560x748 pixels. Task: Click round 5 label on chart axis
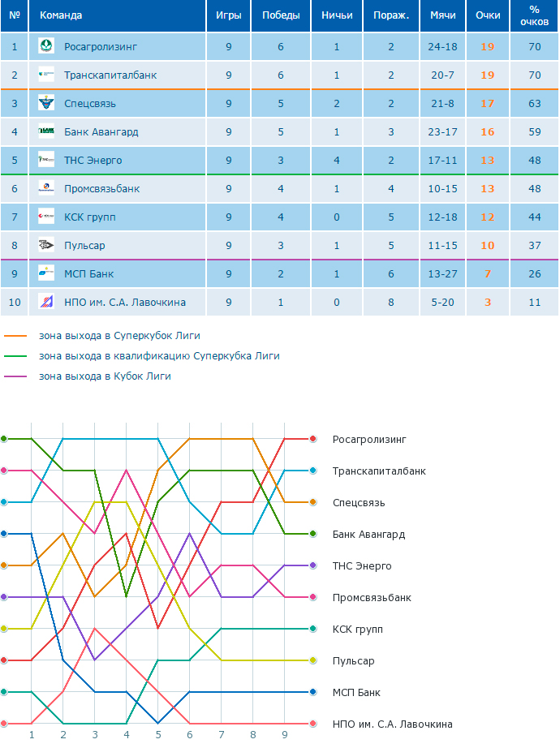[158, 735]
